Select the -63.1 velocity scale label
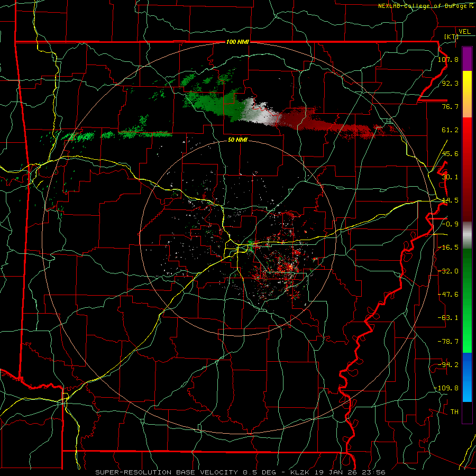Image resolution: width=476 pixels, height=476 pixels. (x=448, y=318)
